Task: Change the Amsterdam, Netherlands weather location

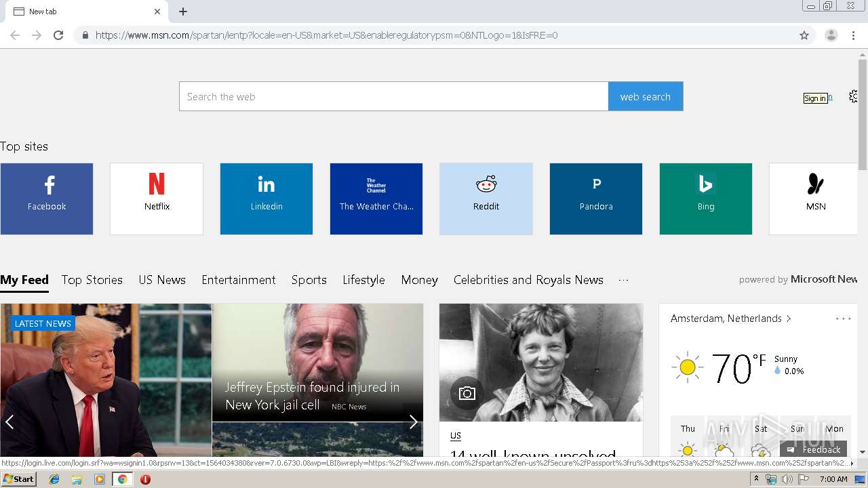Action: [x=731, y=319]
